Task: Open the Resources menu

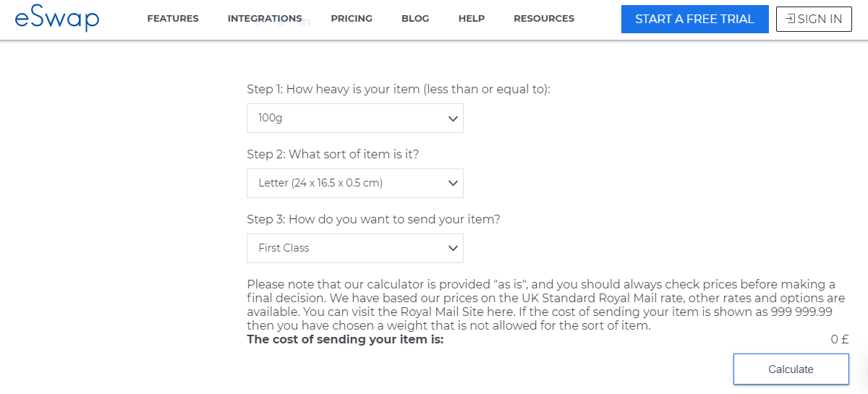Action: [x=544, y=19]
